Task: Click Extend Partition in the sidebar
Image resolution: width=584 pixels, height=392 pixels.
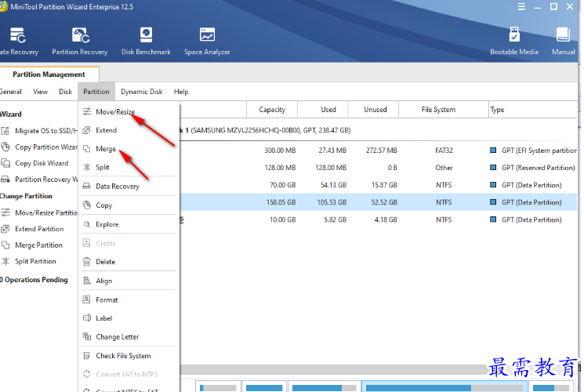Action: [x=33, y=229]
